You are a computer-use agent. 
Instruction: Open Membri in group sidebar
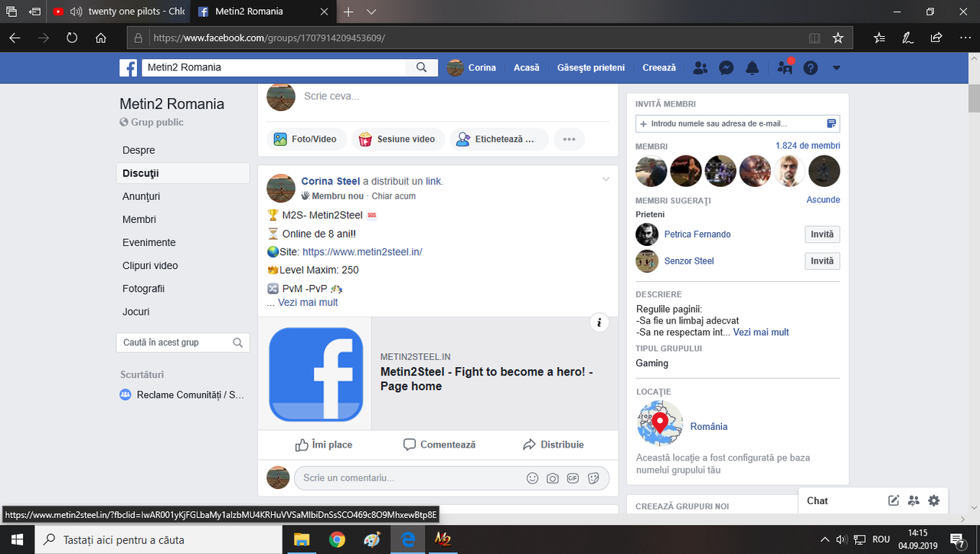click(x=139, y=219)
